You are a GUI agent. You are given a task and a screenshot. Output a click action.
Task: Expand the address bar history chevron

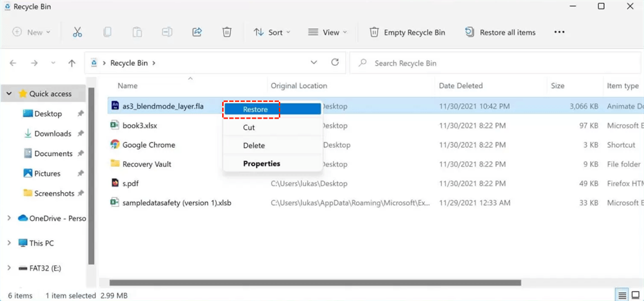point(314,63)
